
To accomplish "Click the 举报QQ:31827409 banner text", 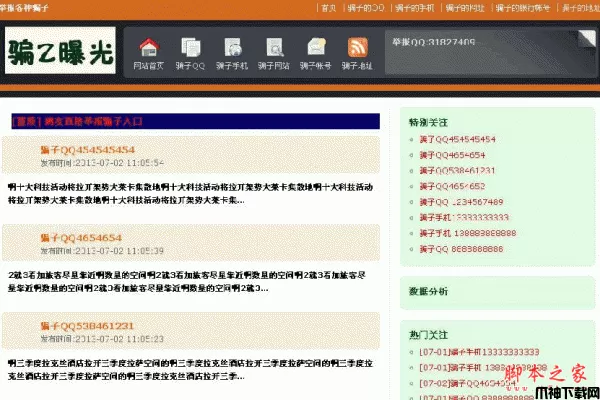I will click(434, 42).
